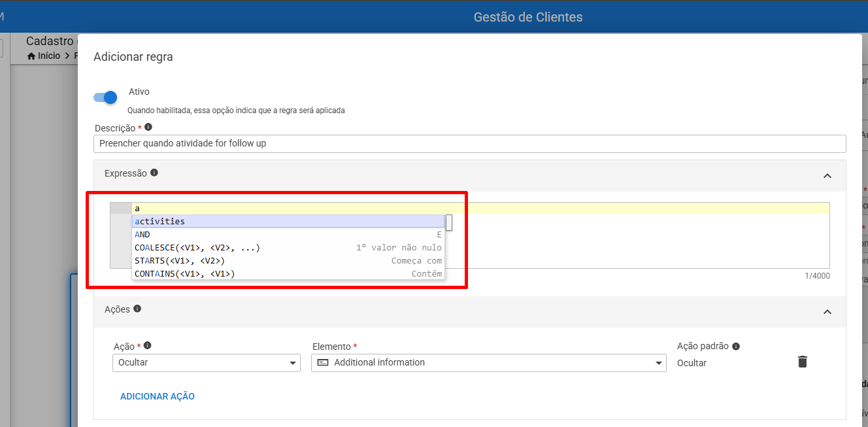Click the Ocultar default action text
This screenshot has height=427, width=868.
[692, 363]
